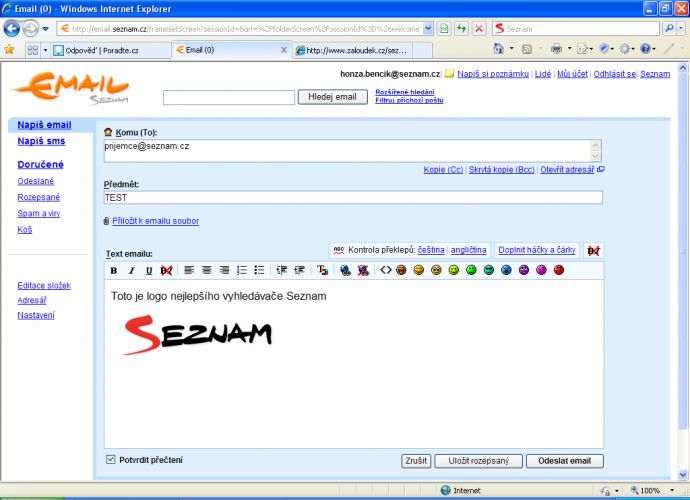The width and height of the screenshot is (690, 500).
Task: Open the Otevřít adresář link
Action: pyautogui.click(x=567, y=169)
